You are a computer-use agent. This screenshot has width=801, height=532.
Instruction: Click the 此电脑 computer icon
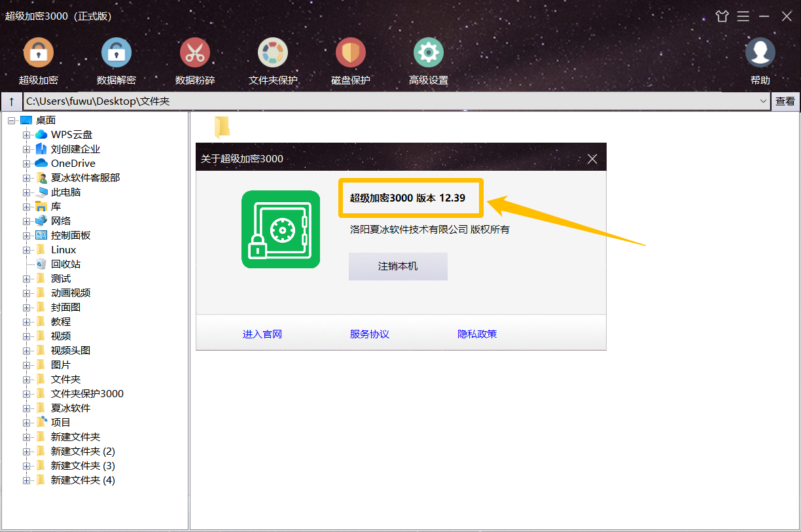tap(42, 192)
